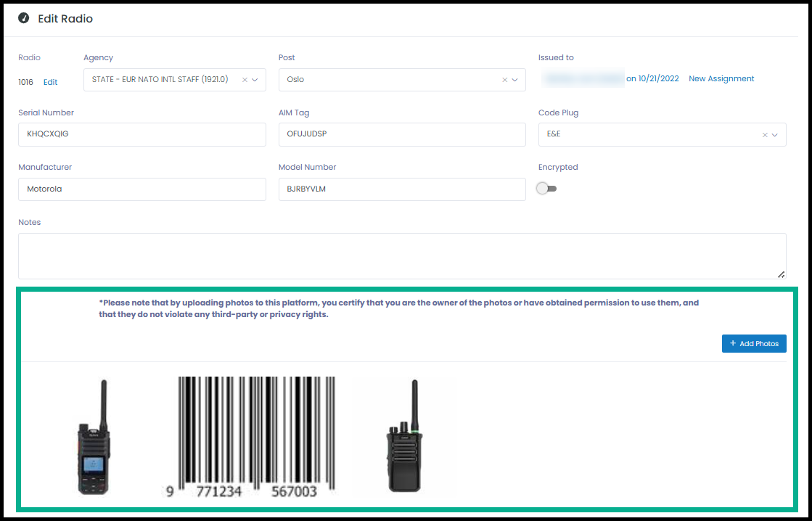The height and width of the screenshot is (521, 812).
Task: Clear the Agency selection with its X
Action: pyautogui.click(x=245, y=80)
